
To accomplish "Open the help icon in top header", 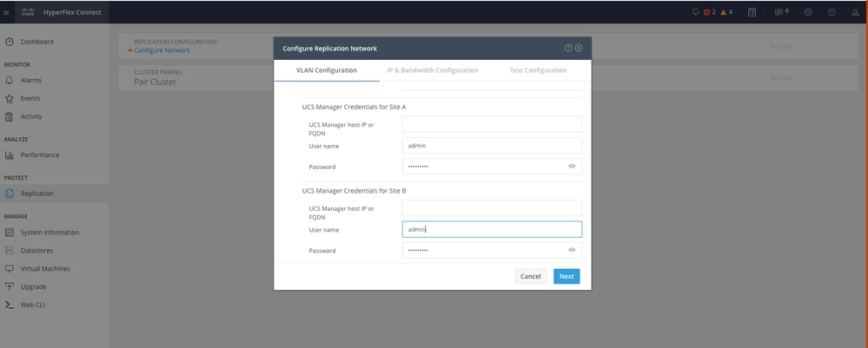I will [832, 12].
